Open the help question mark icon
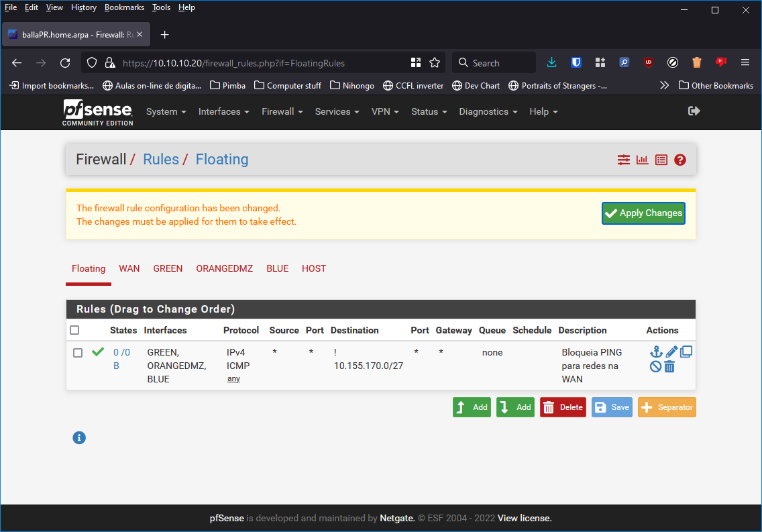 click(680, 160)
